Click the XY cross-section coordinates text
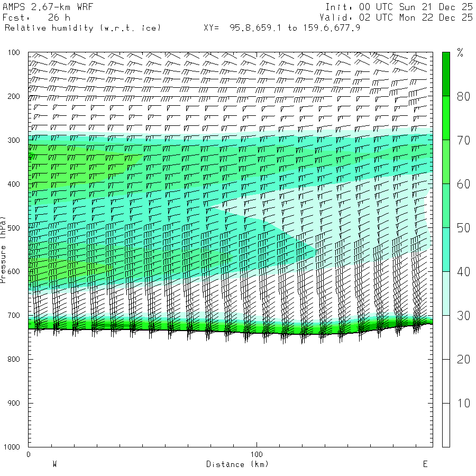This screenshot has height=476, width=476. pos(282,28)
